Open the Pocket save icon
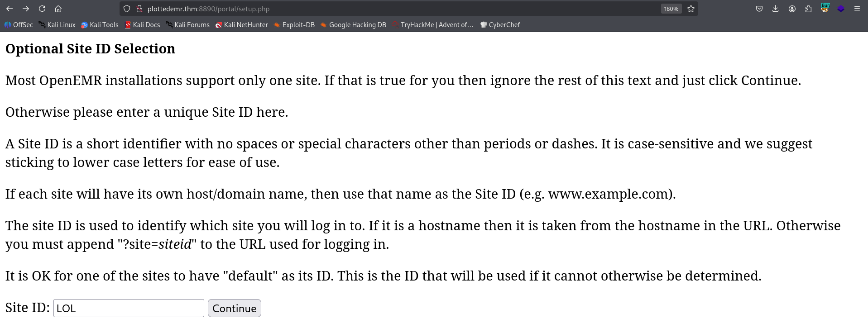Viewport: 868px width, 333px height. click(x=759, y=9)
